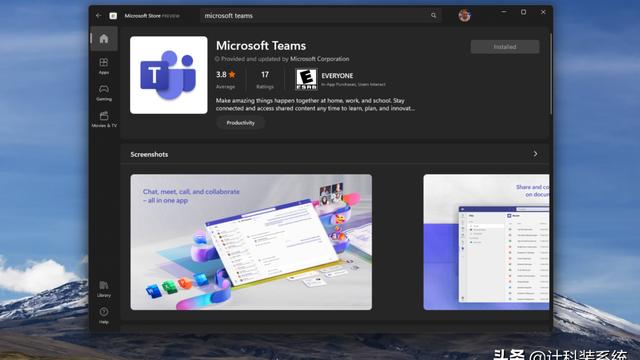Image resolution: width=640 pixels, height=360 pixels.
Task: Open the Help sidebar icon
Action: (x=104, y=316)
